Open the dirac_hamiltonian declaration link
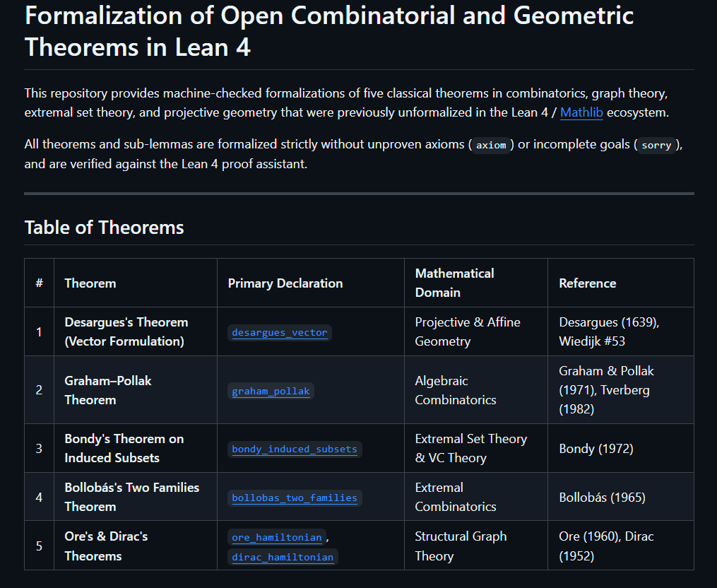717x588 pixels. click(283, 558)
